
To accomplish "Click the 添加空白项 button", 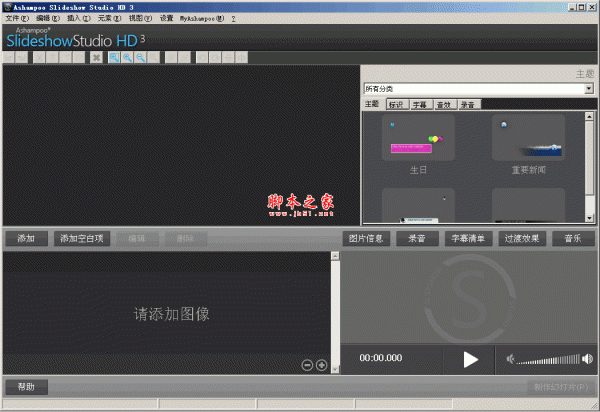I will point(82,239).
